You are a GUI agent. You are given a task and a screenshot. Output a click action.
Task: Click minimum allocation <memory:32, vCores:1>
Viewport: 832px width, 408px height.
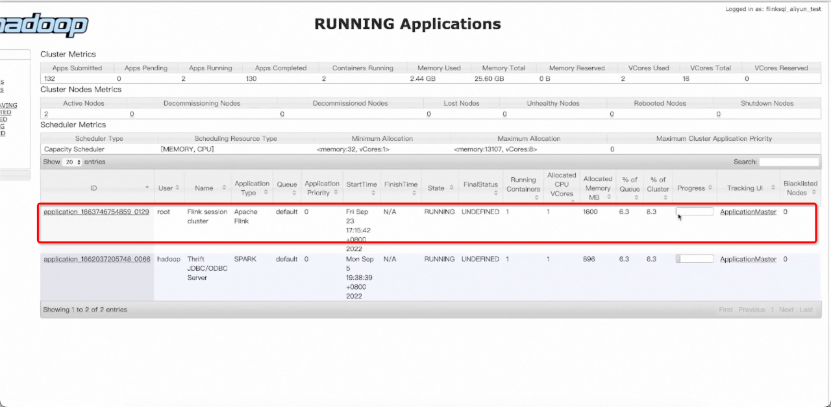[x=353, y=150]
